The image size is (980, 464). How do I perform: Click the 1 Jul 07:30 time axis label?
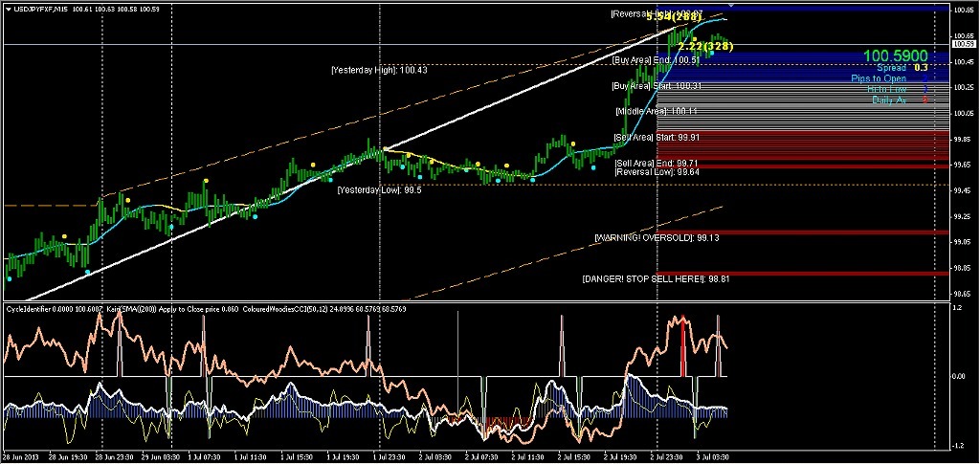[x=205, y=457]
